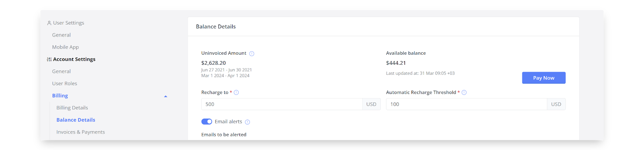Click the Uninvoiced Amount info icon

click(x=252, y=53)
